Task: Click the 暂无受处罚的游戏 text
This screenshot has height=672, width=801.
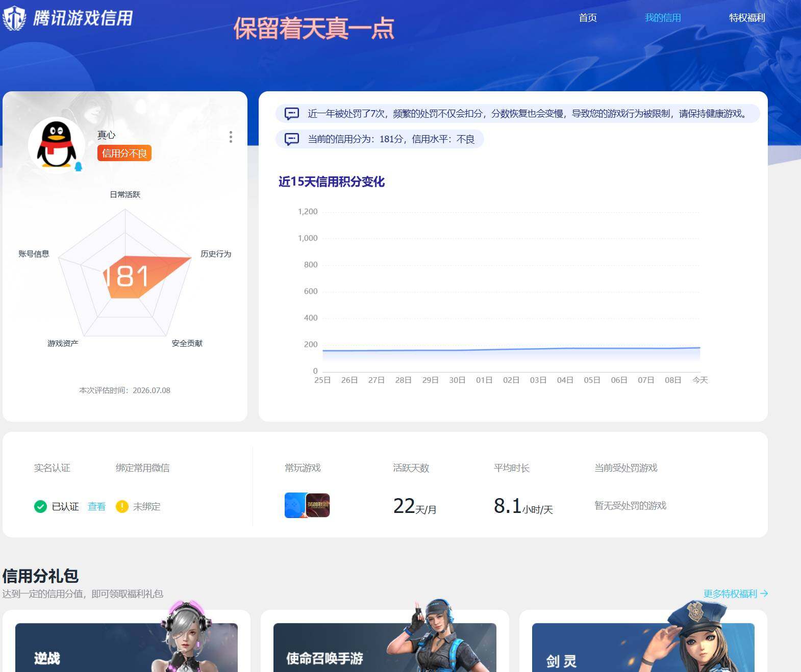Action: click(630, 505)
